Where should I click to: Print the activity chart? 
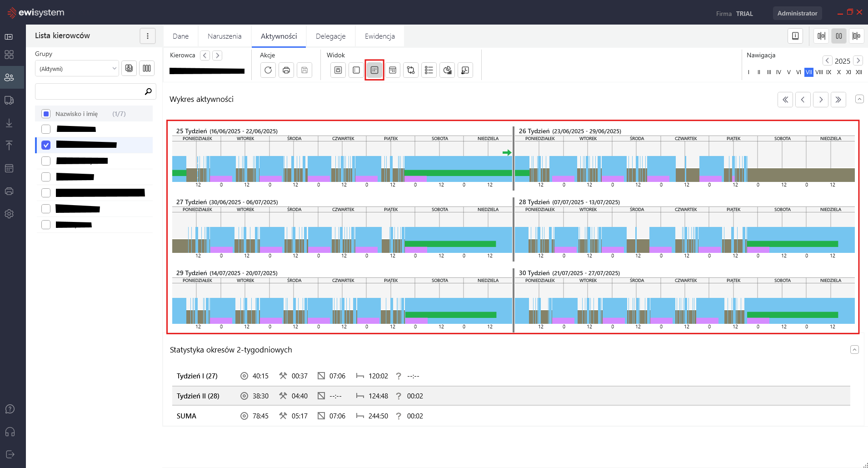[286, 70]
